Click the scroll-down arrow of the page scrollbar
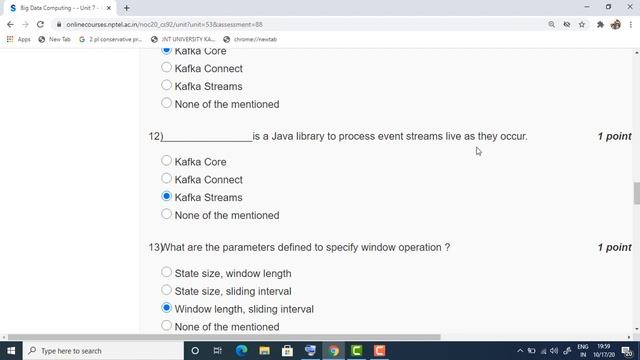 coord(636,329)
